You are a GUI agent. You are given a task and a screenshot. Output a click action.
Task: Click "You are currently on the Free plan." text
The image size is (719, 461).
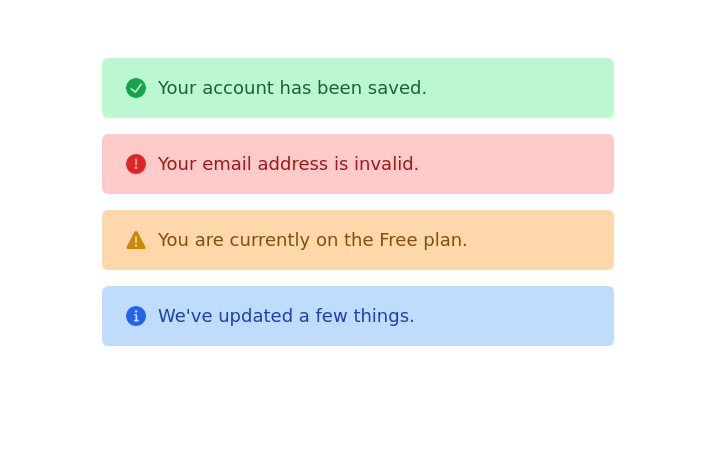(312, 241)
